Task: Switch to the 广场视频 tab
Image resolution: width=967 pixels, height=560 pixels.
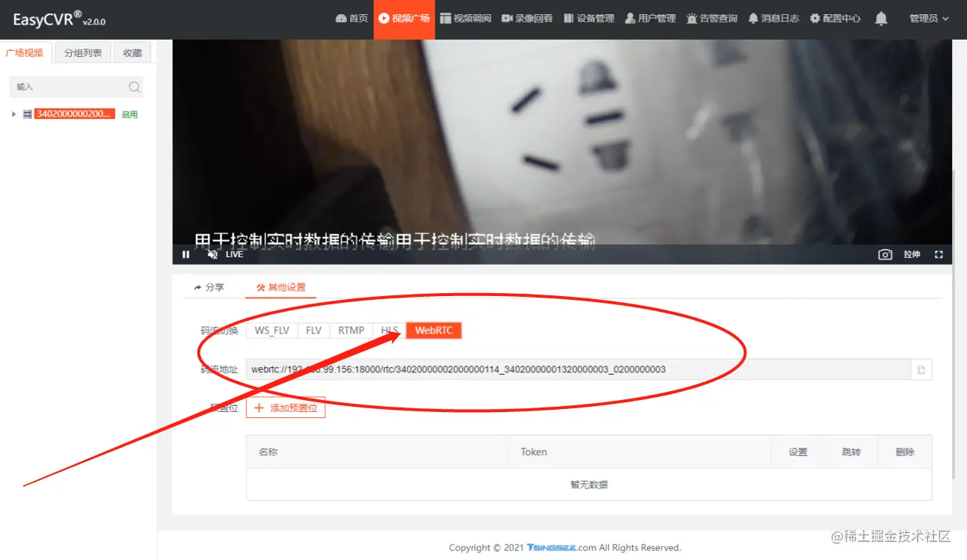Action: tap(25, 53)
